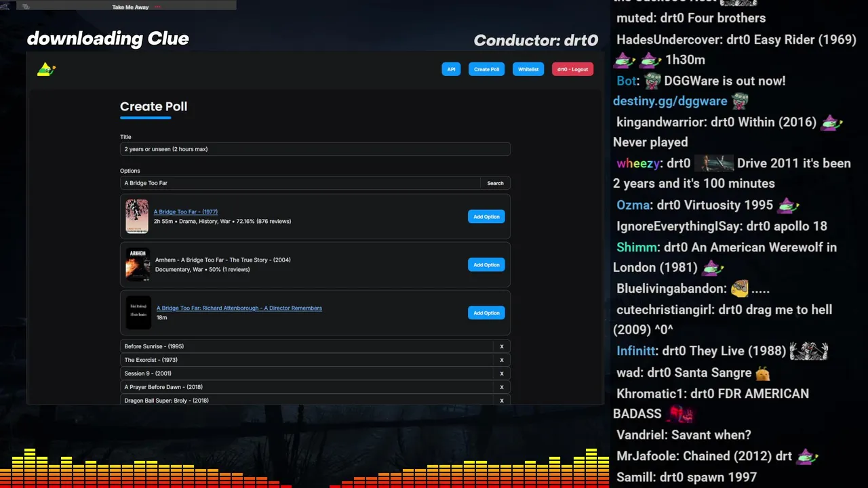Click the Bluelivingabandon username in chat
Image resolution: width=868 pixels, height=488 pixels.
pos(671,289)
